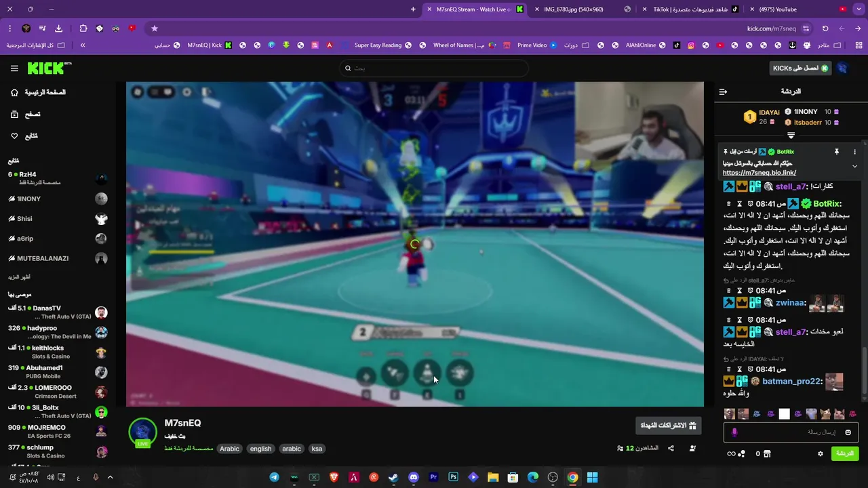The height and width of the screenshot is (488, 868).
Task: Delete the batman_pro22 message via trash icon
Action: point(729,369)
